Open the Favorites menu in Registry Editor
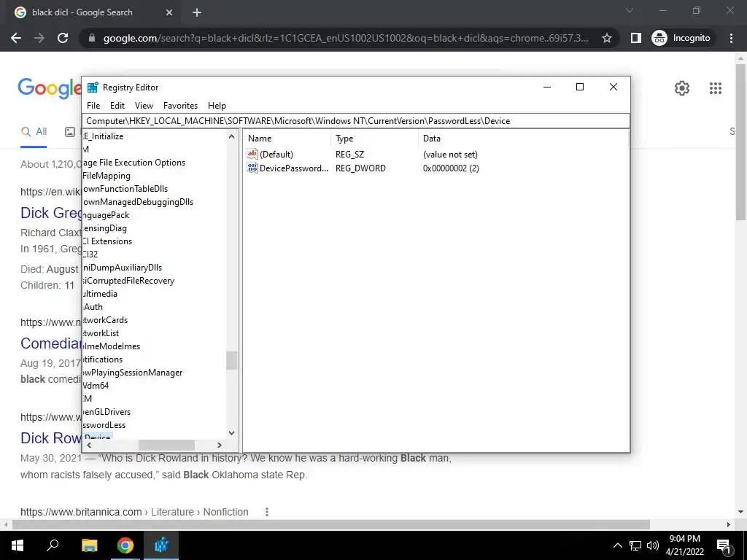Viewport: 747px width, 560px height. [180, 106]
